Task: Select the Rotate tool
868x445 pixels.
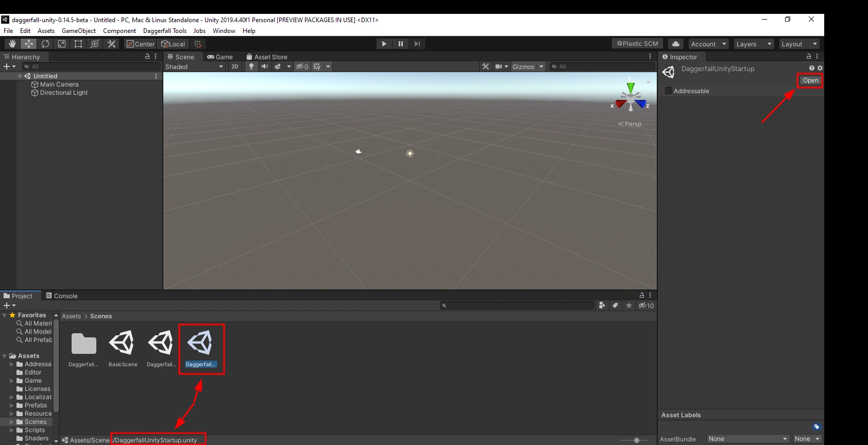Action: pos(45,44)
